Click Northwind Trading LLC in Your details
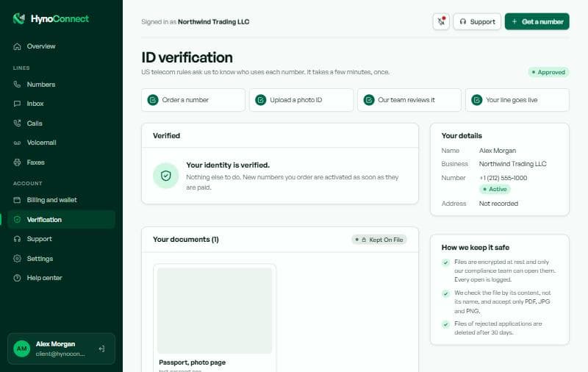The width and height of the screenshot is (588, 372). (x=512, y=164)
